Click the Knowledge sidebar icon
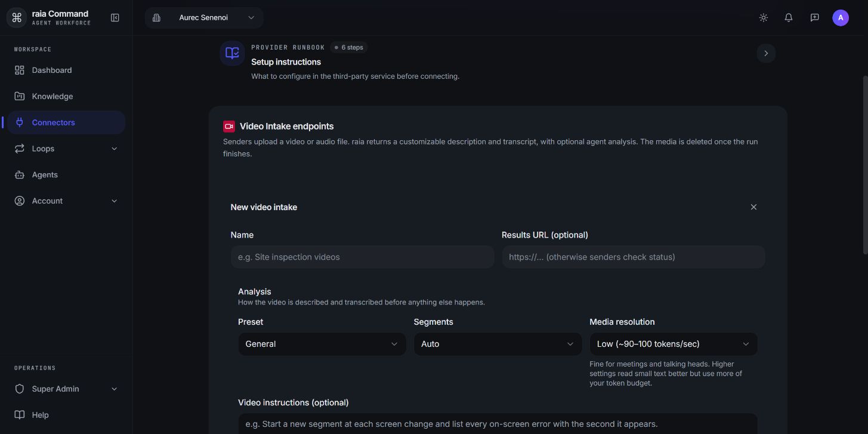The width and height of the screenshot is (868, 434). click(20, 96)
